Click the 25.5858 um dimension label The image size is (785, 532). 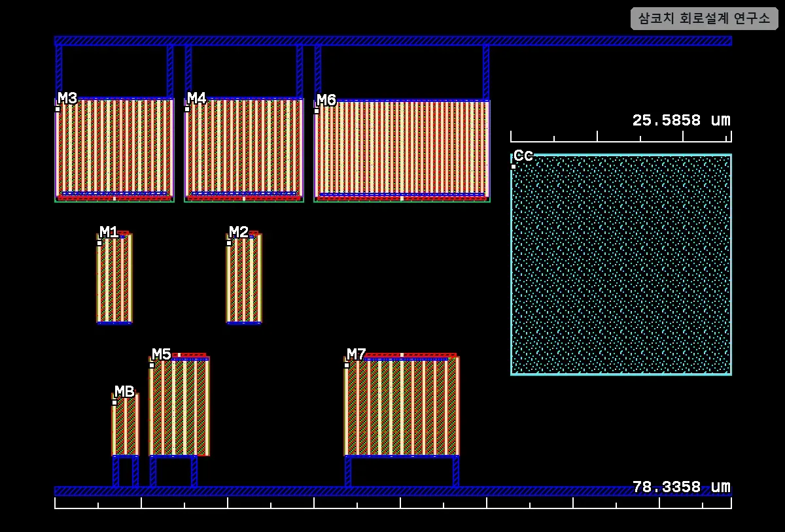[x=681, y=120]
